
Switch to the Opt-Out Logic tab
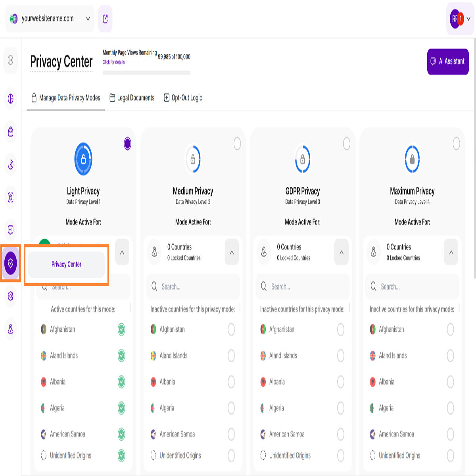pyautogui.click(x=183, y=98)
